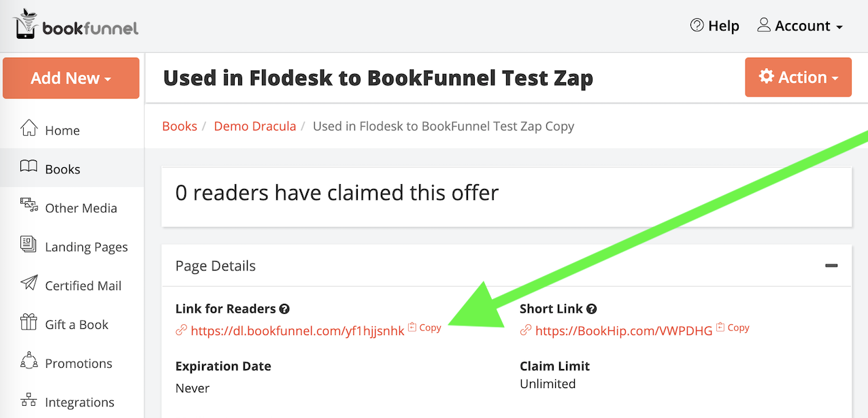Screen dimensions: 868x418
Task: Open the Help menu item
Action: [714, 26]
